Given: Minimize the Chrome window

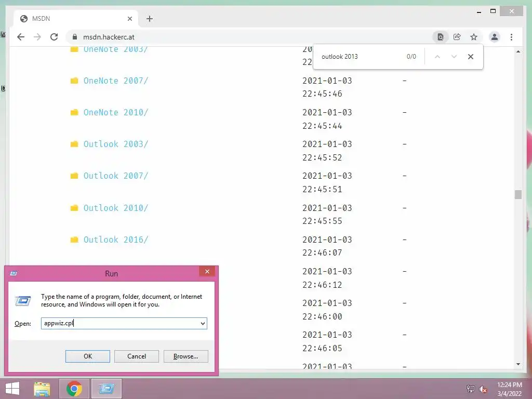Looking at the screenshot, I should (x=479, y=11).
